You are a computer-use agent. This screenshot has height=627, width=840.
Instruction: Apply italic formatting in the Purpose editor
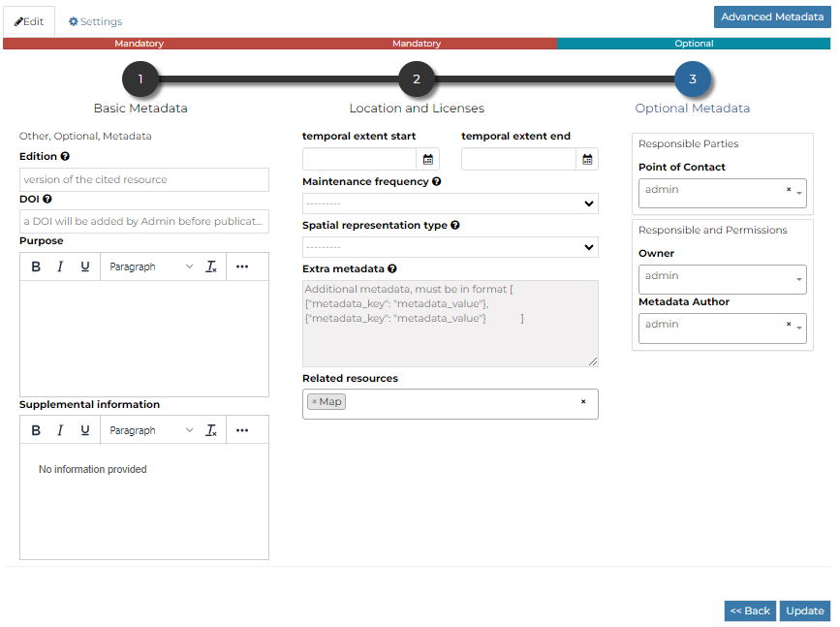(x=61, y=266)
